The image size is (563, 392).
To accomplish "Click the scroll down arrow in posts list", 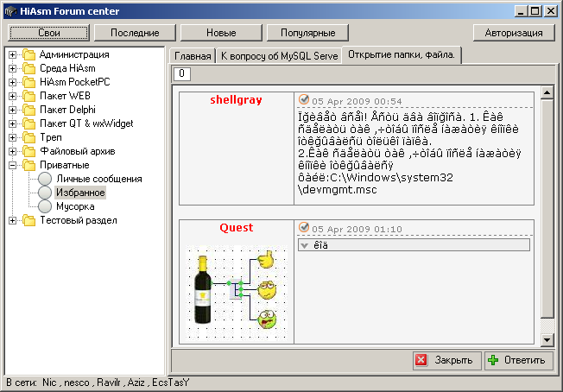I will (547, 340).
